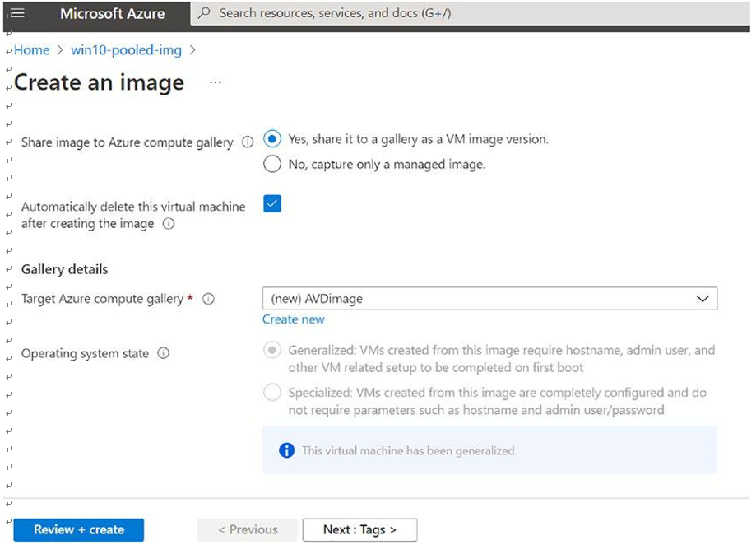Click the search magnifier icon
Viewport: 756px width, 545px height.
click(x=205, y=12)
